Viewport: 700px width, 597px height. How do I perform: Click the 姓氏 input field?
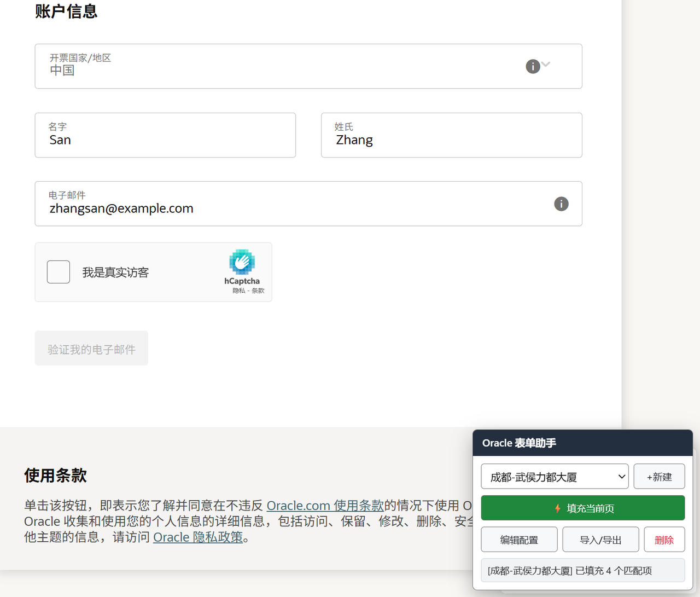452,135
